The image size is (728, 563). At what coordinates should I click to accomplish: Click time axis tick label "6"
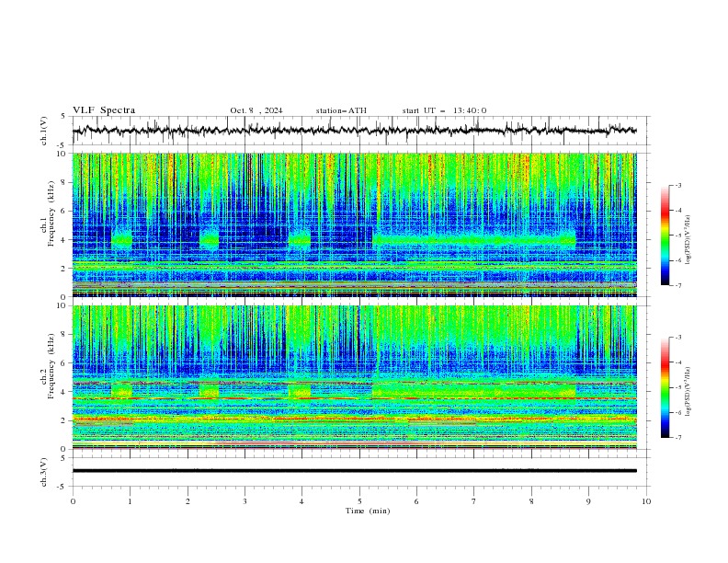(x=416, y=501)
